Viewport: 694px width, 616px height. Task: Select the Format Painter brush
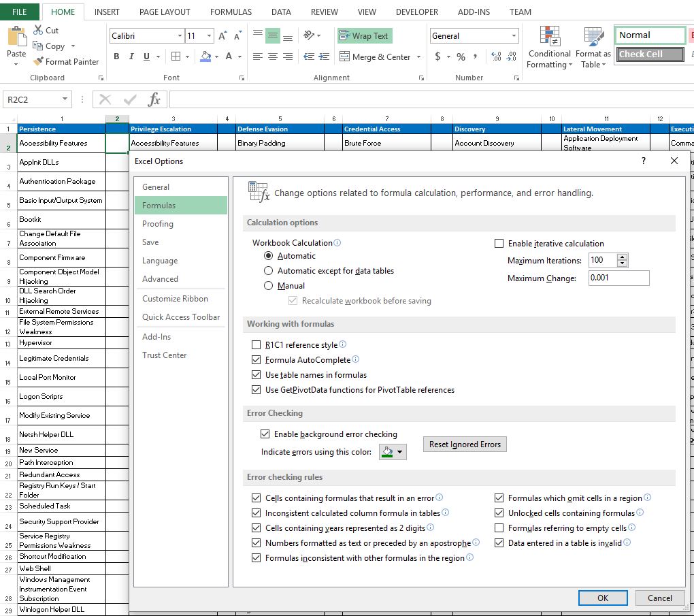pos(39,61)
